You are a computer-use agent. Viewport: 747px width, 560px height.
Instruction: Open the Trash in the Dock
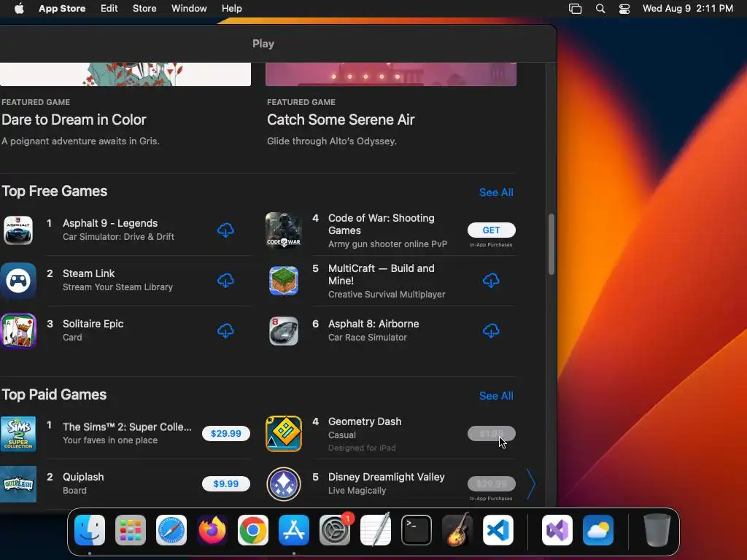tap(657, 530)
